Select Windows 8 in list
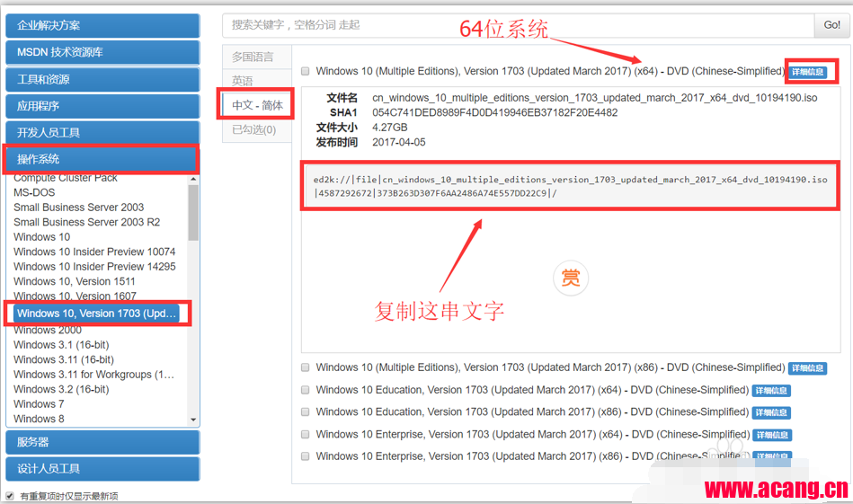This screenshot has height=504, width=853. (x=39, y=419)
